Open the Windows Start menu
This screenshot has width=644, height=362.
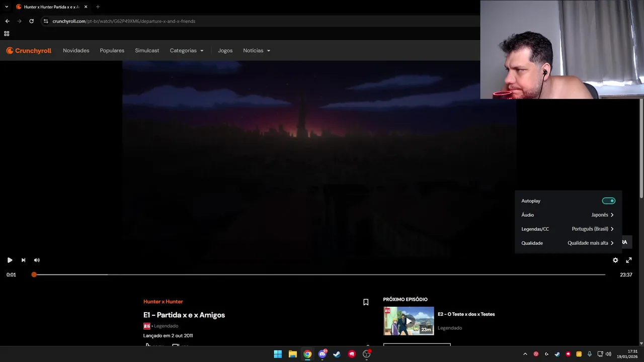278,354
